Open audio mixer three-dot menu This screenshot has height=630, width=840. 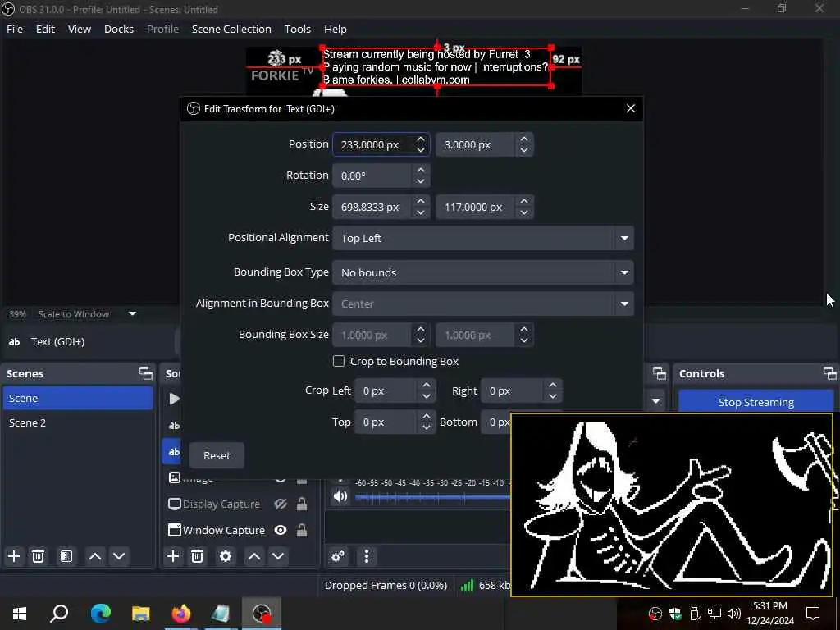coord(367,556)
